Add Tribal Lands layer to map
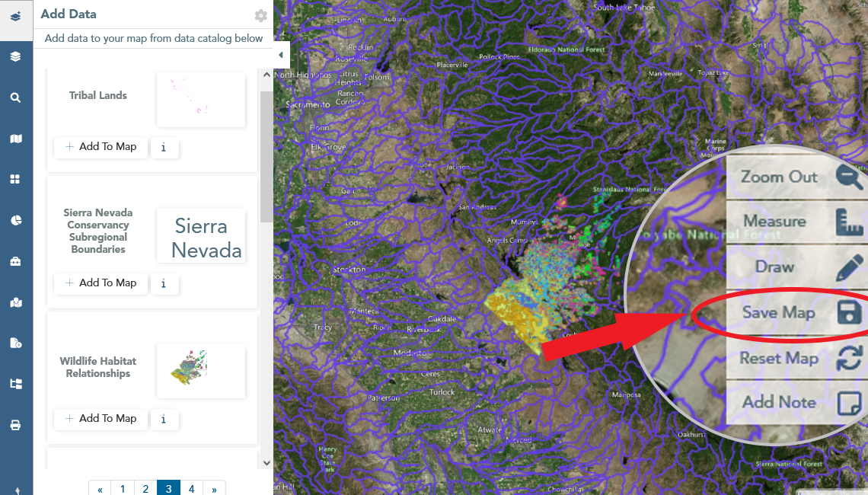This screenshot has height=495, width=868. [101, 147]
